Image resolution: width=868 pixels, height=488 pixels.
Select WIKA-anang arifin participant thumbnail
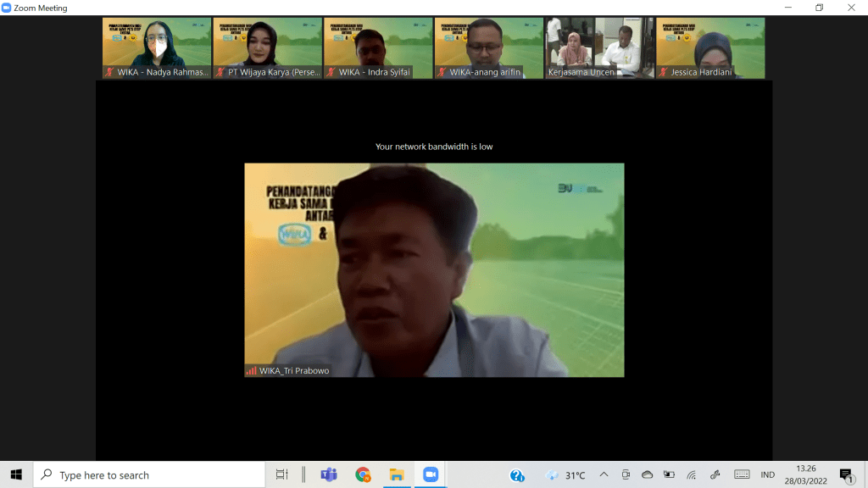coord(489,48)
